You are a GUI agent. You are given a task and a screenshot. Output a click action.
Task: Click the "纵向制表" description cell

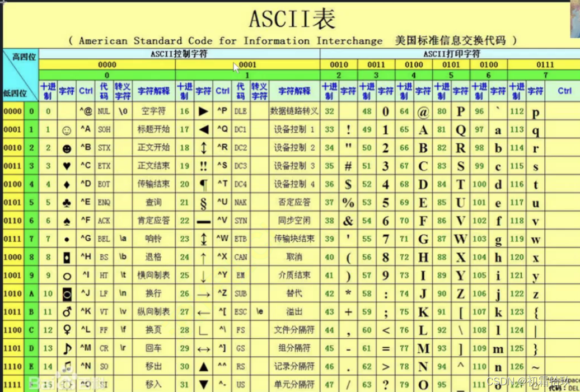(x=153, y=312)
